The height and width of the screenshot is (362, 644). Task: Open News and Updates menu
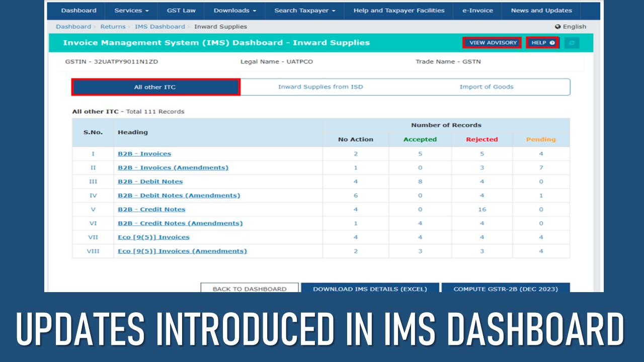541,11
